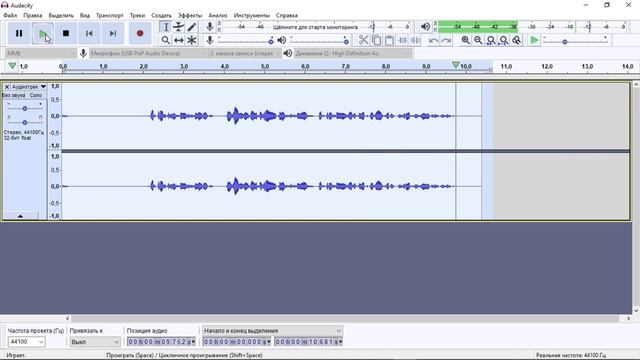Viewport: 640px width, 360px height.
Task: Click Trim audio outside selection icon
Action: [x=402, y=40]
